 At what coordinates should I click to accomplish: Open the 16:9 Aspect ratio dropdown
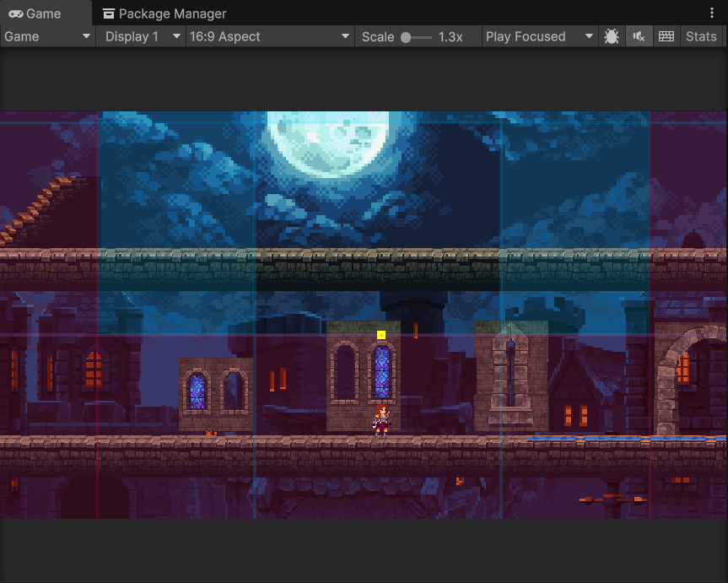click(269, 36)
